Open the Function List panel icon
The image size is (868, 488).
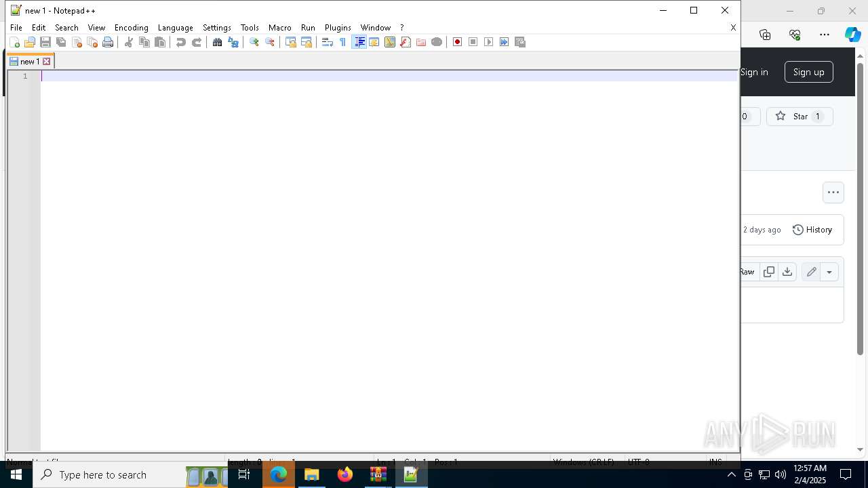point(406,42)
